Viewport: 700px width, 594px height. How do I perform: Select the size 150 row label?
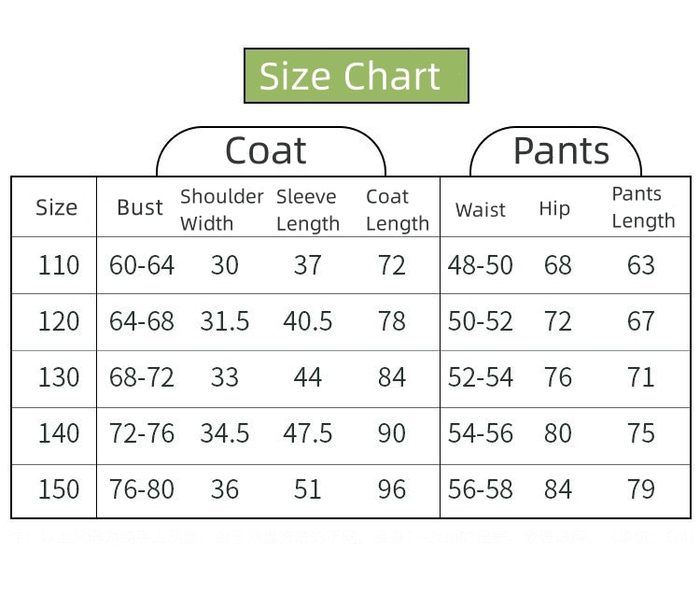tap(59, 489)
